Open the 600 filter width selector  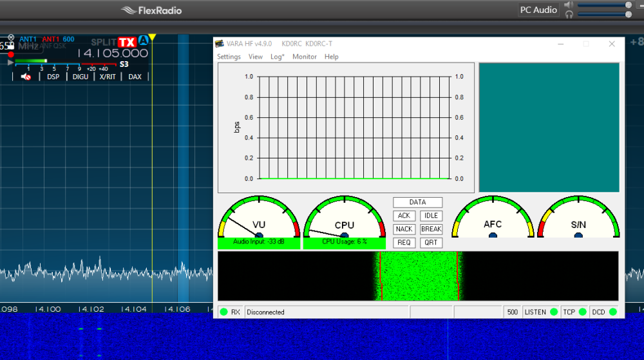tap(69, 39)
